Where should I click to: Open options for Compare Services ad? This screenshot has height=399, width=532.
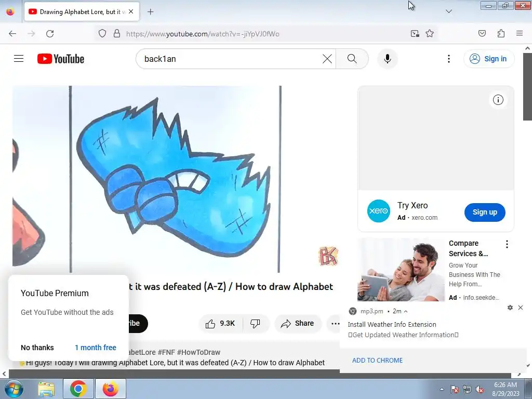(x=507, y=244)
